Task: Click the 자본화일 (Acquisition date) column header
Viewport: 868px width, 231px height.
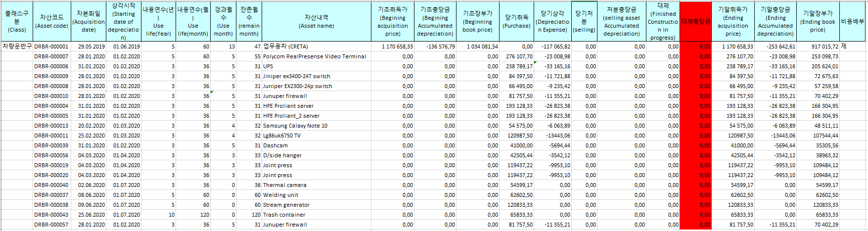Action: [89, 21]
